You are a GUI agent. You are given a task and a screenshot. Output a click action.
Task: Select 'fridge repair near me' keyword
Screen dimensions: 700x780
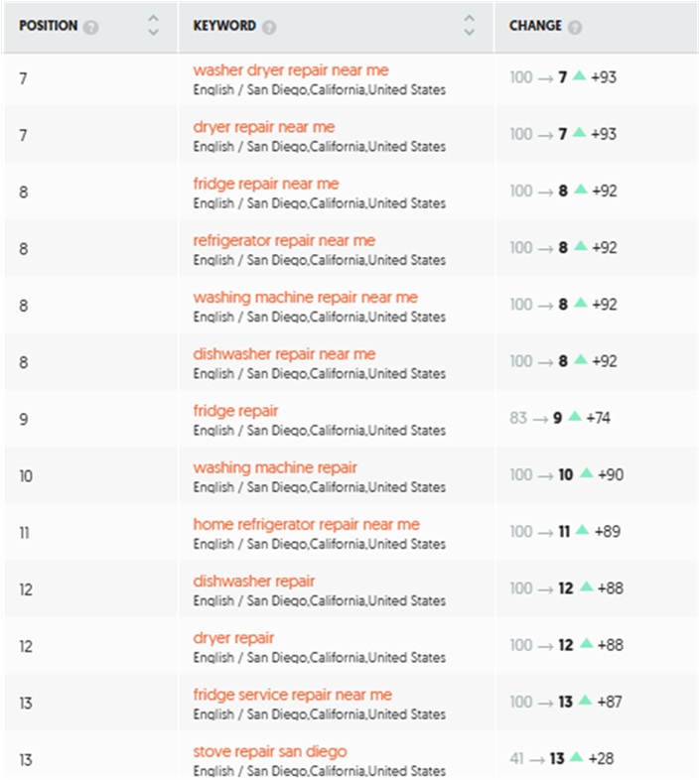266,184
